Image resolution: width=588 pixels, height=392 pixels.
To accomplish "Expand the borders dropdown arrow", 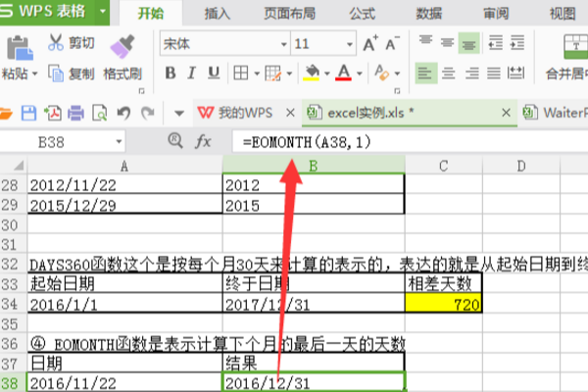I will (257, 73).
